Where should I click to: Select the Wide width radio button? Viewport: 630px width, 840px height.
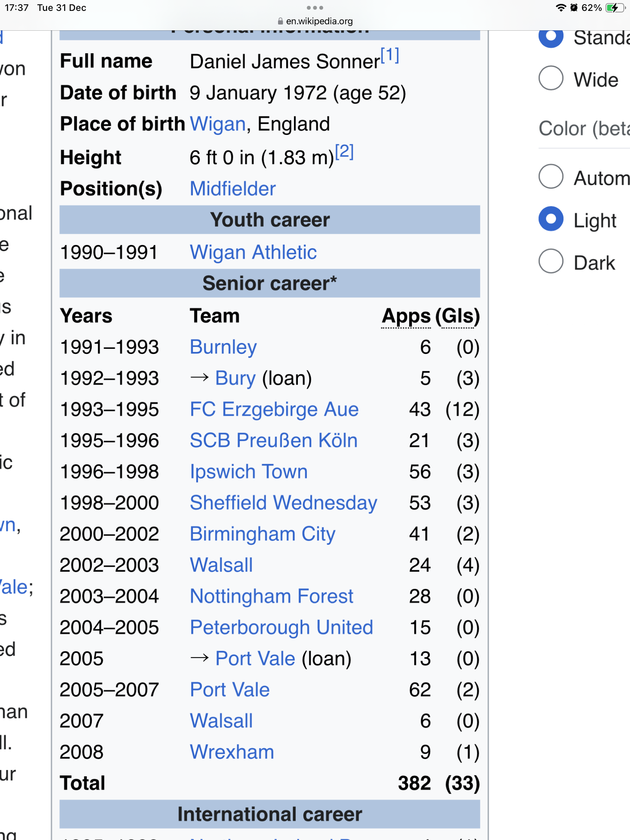(551, 78)
